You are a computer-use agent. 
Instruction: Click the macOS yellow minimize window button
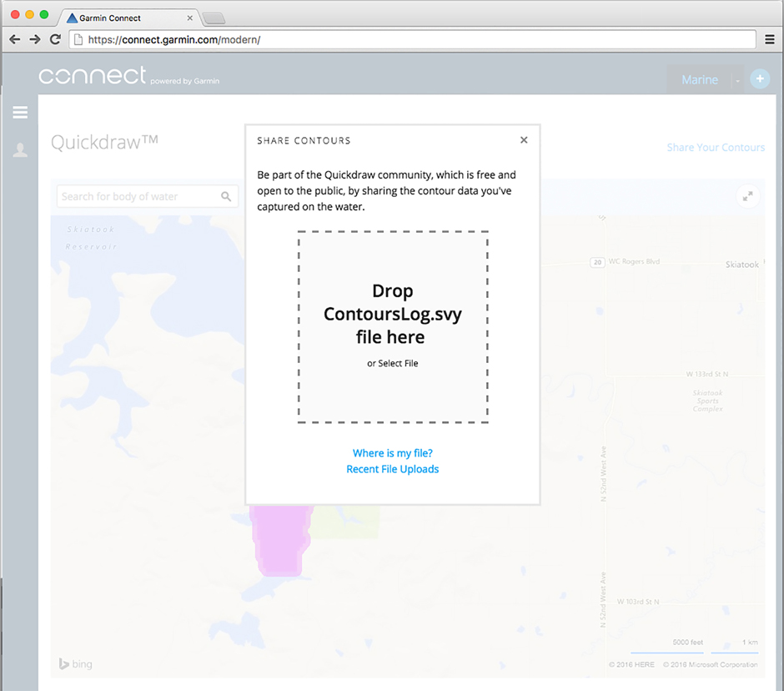point(29,14)
